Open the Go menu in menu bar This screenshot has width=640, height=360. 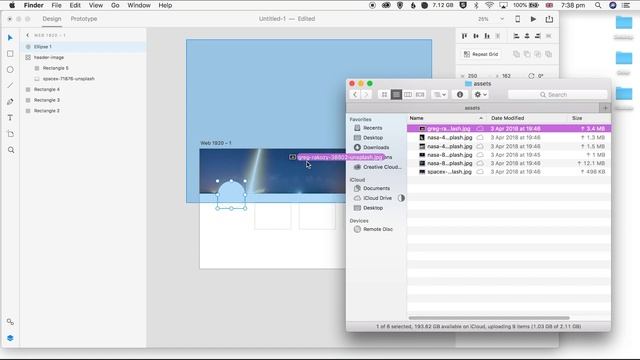(x=115, y=5)
